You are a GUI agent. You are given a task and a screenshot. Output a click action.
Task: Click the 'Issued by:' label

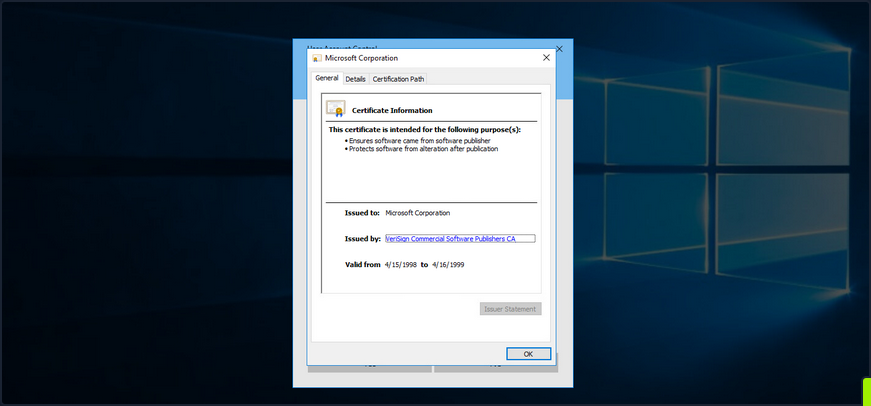pyautogui.click(x=363, y=239)
